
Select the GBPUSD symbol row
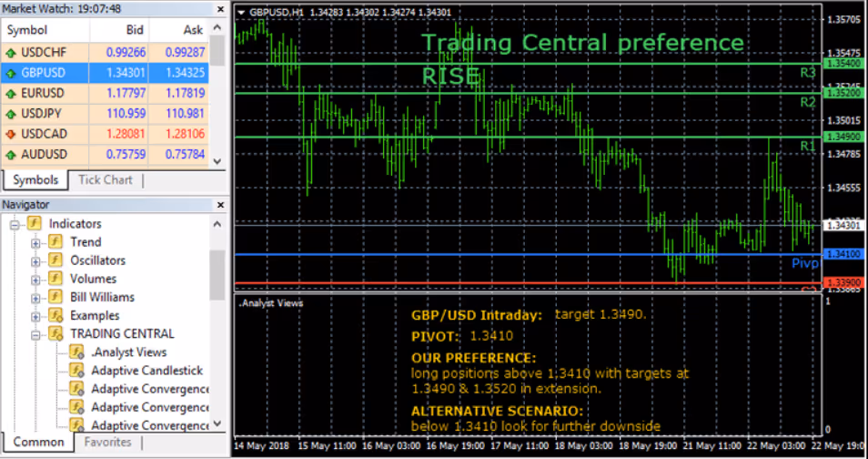point(106,73)
